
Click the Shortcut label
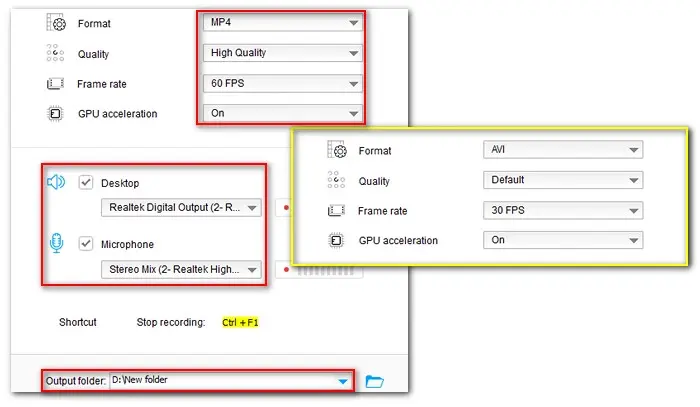tap(78, 322)
